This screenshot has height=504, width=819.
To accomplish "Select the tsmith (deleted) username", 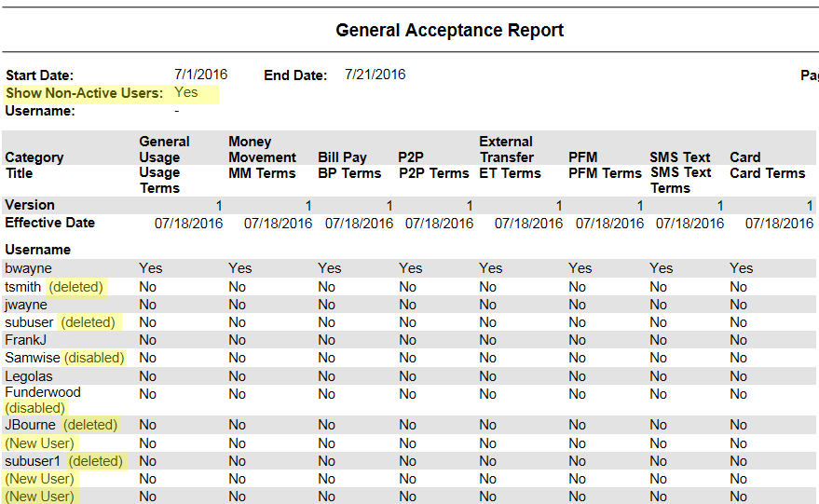I will pyautogui.click(x=54, y=287).
